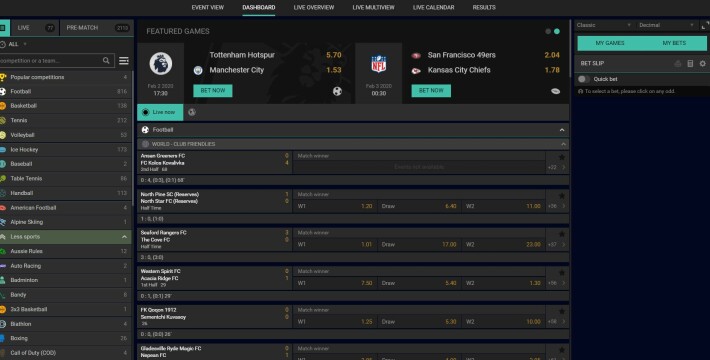Click the Table Tennis paddle icon
This screenshot has width=710, height=360.
[x=3, y=178]
